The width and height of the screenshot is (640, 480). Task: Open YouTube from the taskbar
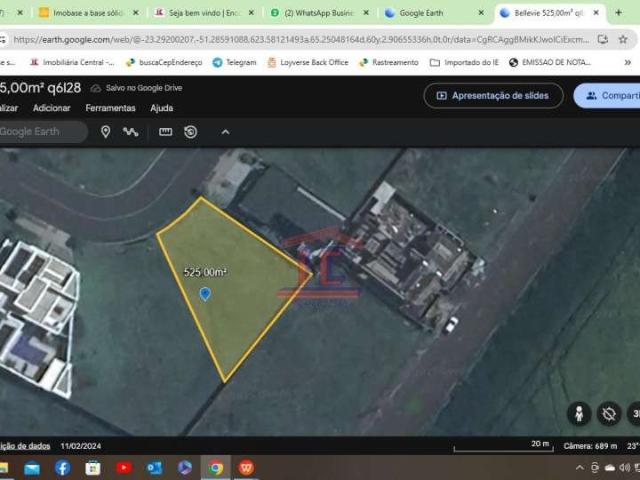click(x=123, y=467)
